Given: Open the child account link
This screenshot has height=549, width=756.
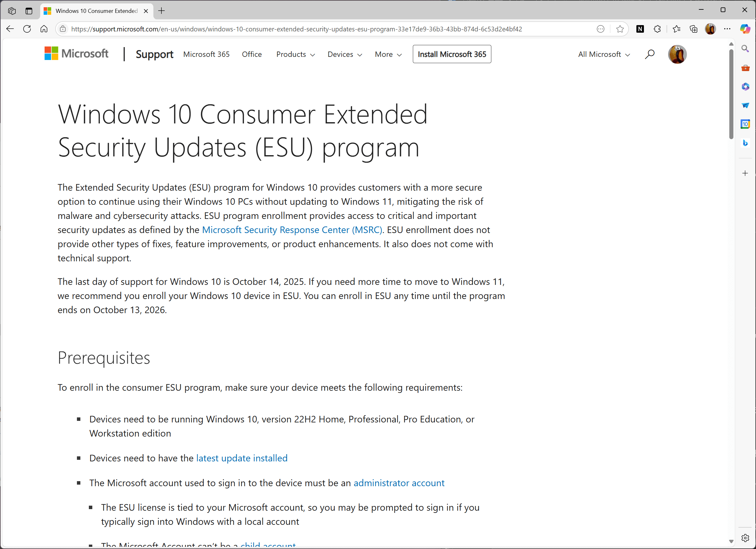Looking at the screenshot, I should pyautogui.click(x=268, y=545).
